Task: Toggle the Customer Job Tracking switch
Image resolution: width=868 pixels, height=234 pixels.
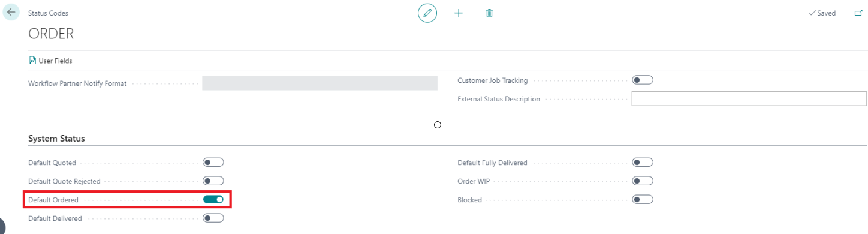Action: coord(643,80)
